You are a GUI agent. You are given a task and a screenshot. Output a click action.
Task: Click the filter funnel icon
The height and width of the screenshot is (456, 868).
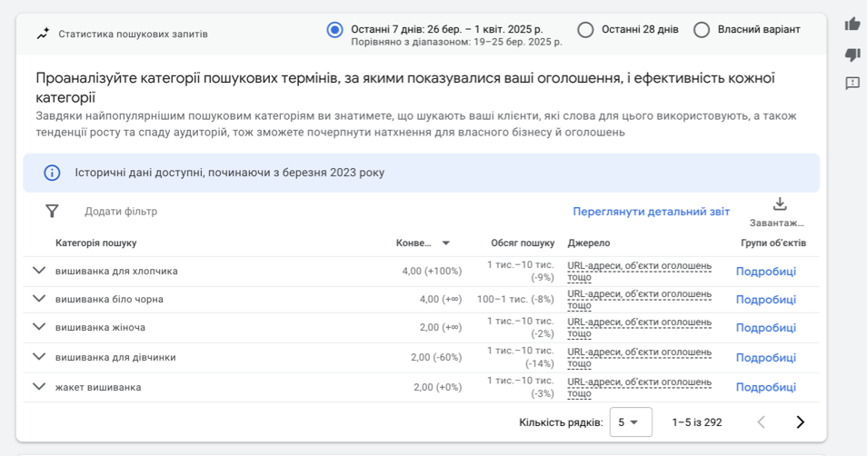(52, 211)
